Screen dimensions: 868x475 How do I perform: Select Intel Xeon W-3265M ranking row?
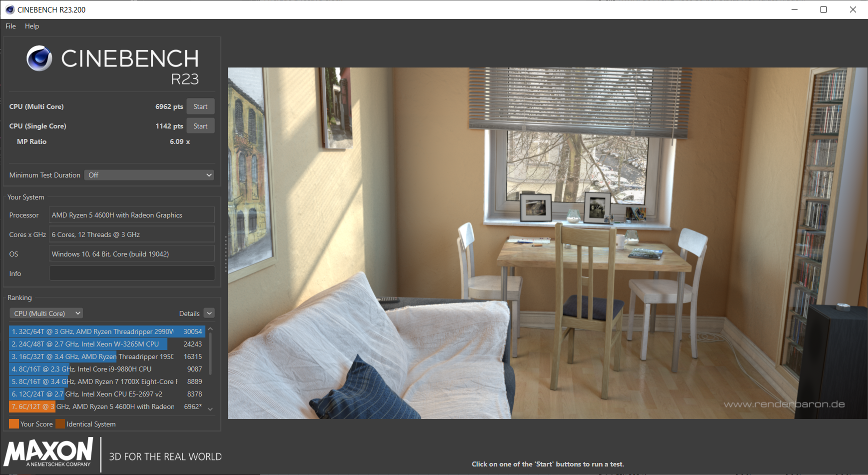click(107, 344)
